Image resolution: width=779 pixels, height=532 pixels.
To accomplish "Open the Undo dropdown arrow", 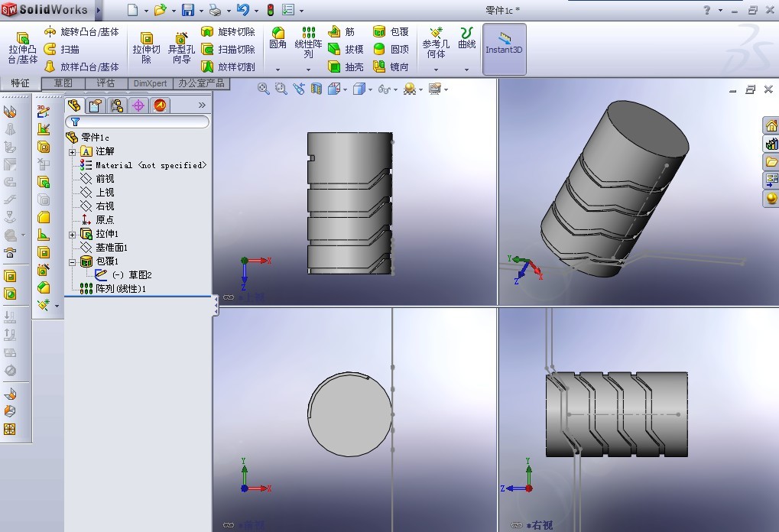I will coord(256,11).
